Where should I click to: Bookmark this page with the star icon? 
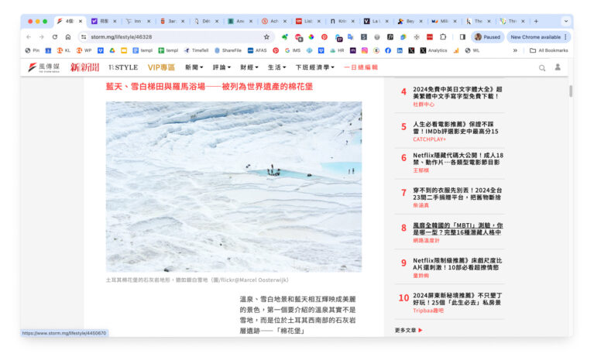pos(266,36)
